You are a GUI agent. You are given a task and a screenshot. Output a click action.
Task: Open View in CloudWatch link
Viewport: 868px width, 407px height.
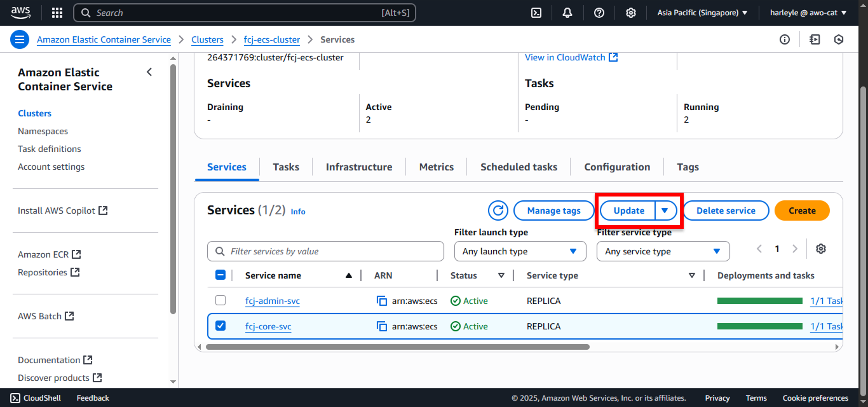tap(571, 57)
